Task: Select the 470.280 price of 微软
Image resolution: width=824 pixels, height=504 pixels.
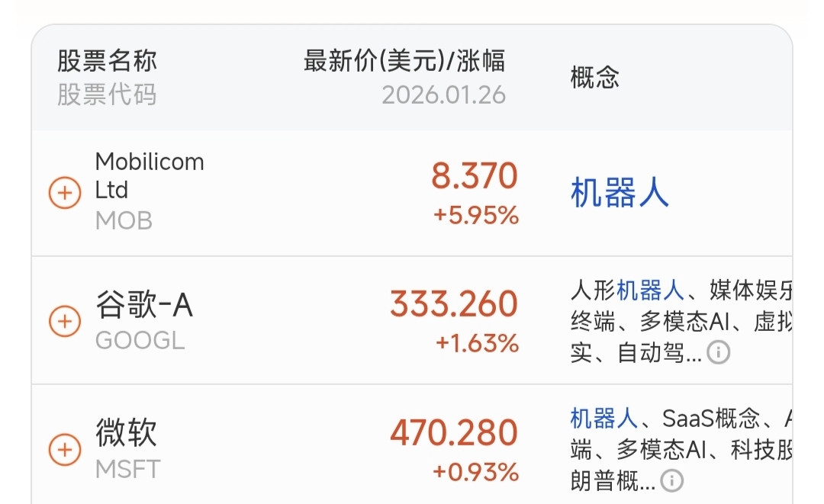Action: (x=453, y=433)
